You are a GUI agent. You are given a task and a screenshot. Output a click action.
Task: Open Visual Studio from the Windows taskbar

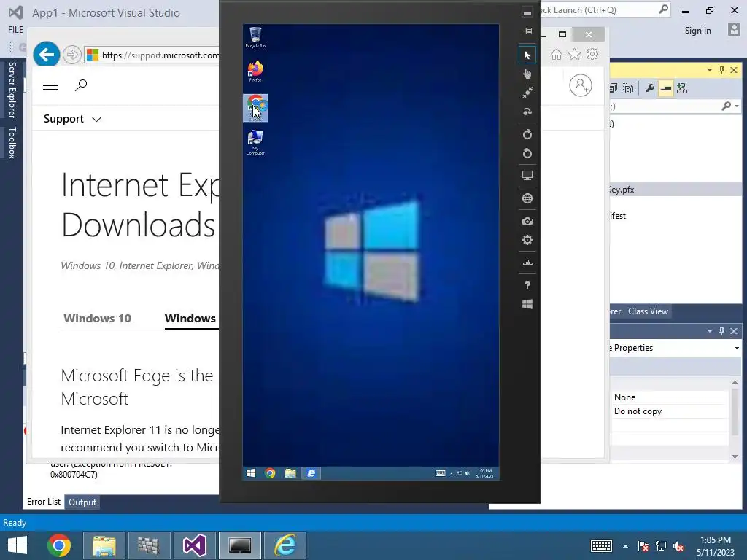[x=194, y=545]
